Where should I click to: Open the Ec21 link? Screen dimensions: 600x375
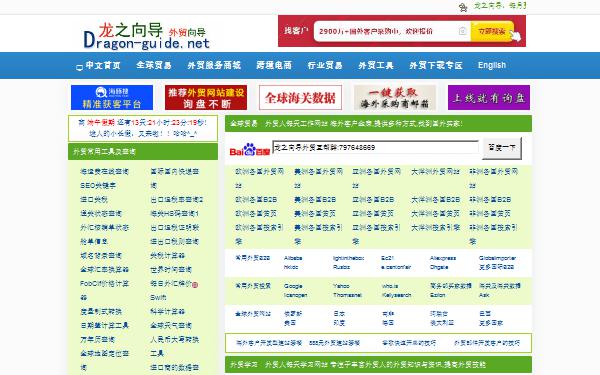[x=387, y=258]
